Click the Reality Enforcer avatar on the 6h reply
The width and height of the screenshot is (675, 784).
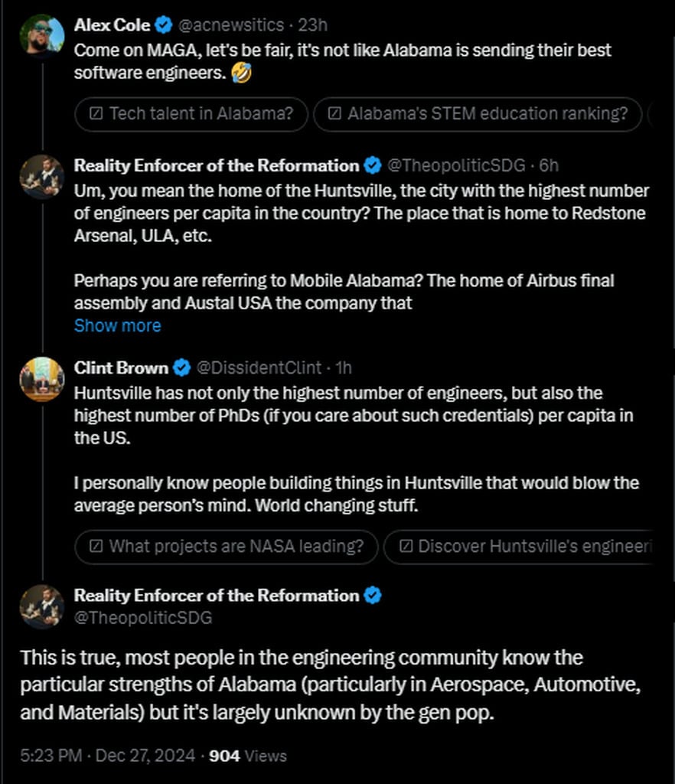pyautogui.click(x=42, y=176)
